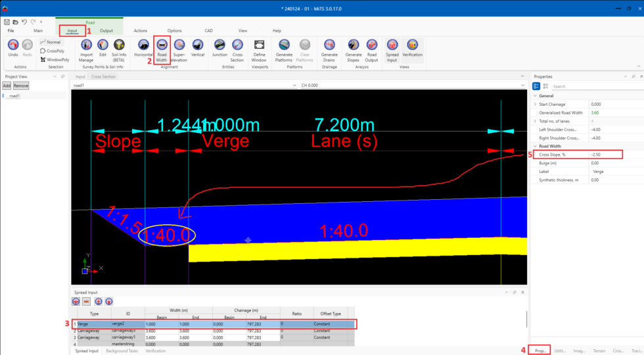This screenshot has height=355, width=644.
Task: Open the road1 selection dropdown
Action: click(x=294, y=85)
